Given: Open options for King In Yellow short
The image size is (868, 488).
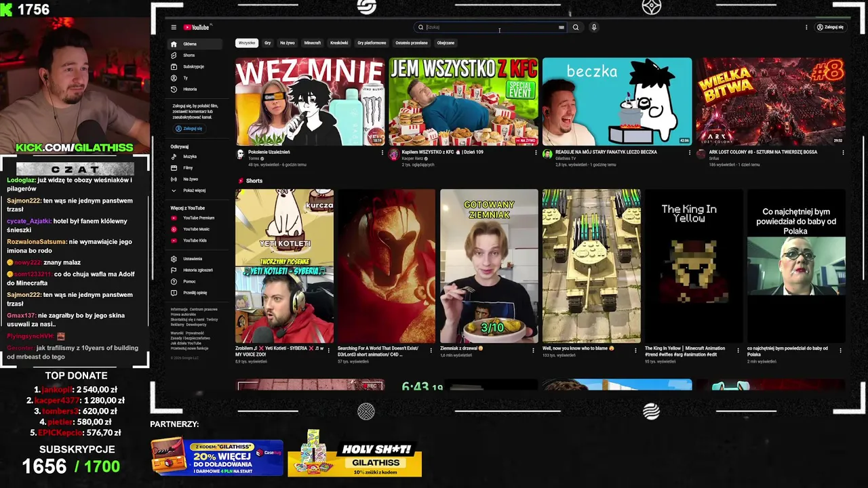Looking at the screenshot, I should tap(738, 350).
